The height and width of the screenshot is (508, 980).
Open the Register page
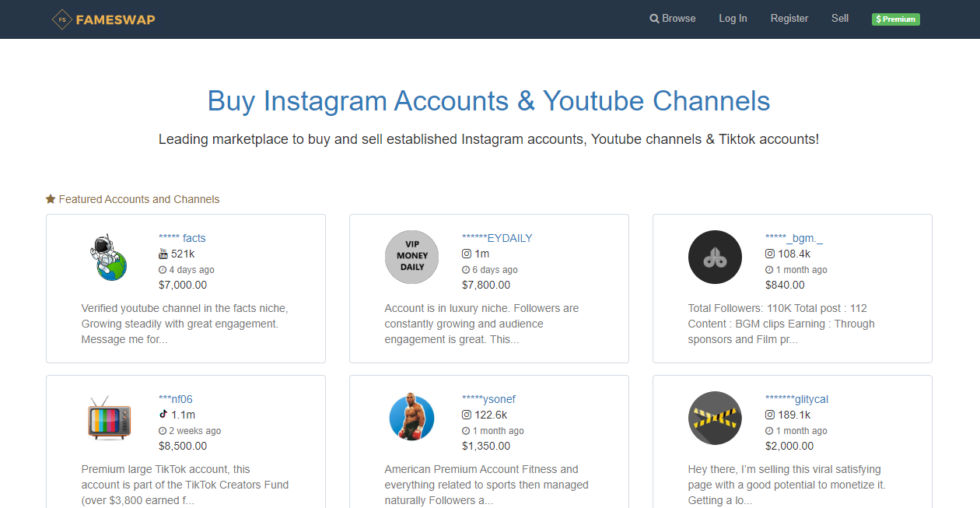tap(789, 19)
